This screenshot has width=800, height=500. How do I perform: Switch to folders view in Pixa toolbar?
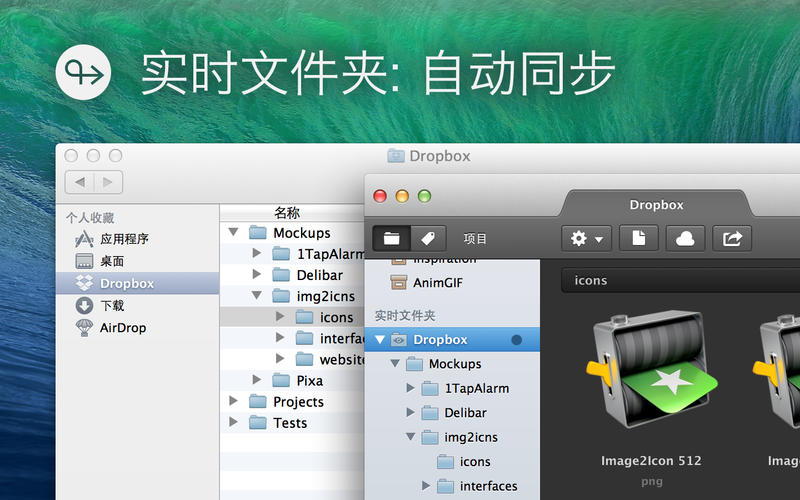click(x=391, y=238)
